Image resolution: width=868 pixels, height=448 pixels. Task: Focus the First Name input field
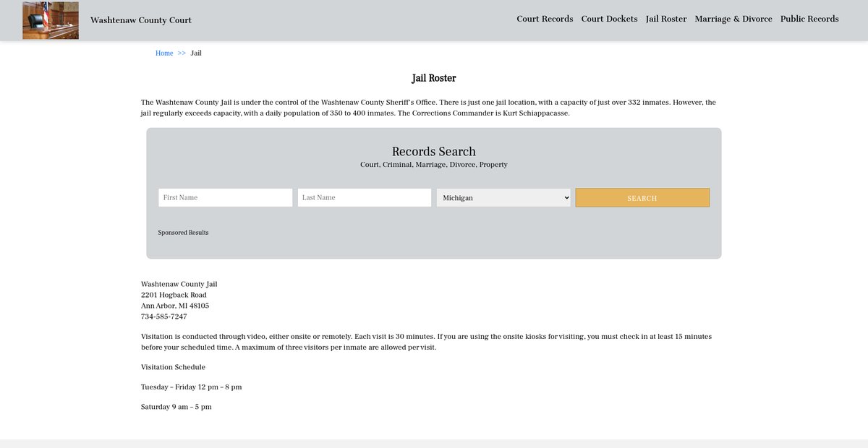click(225, 198)
